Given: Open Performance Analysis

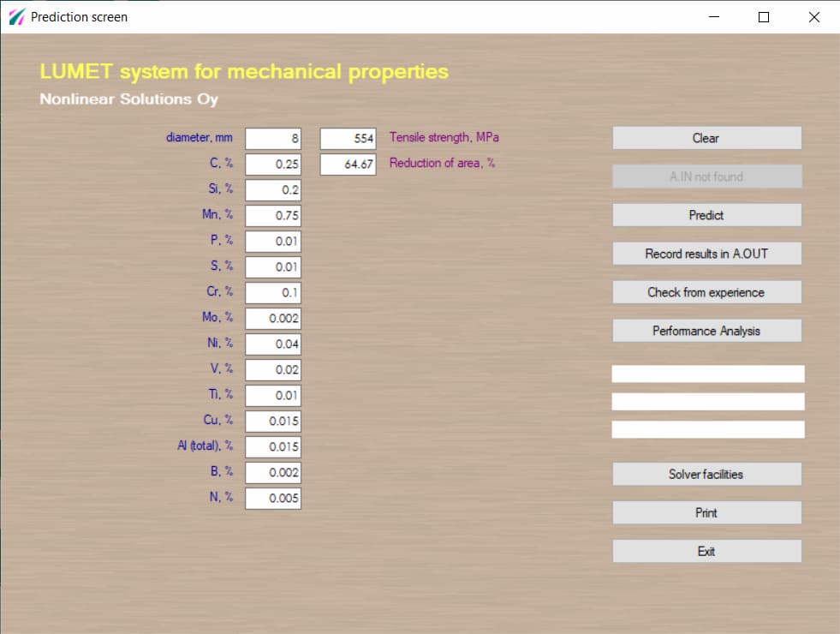Looking at the screenshot, I should (x=706, y=331).
